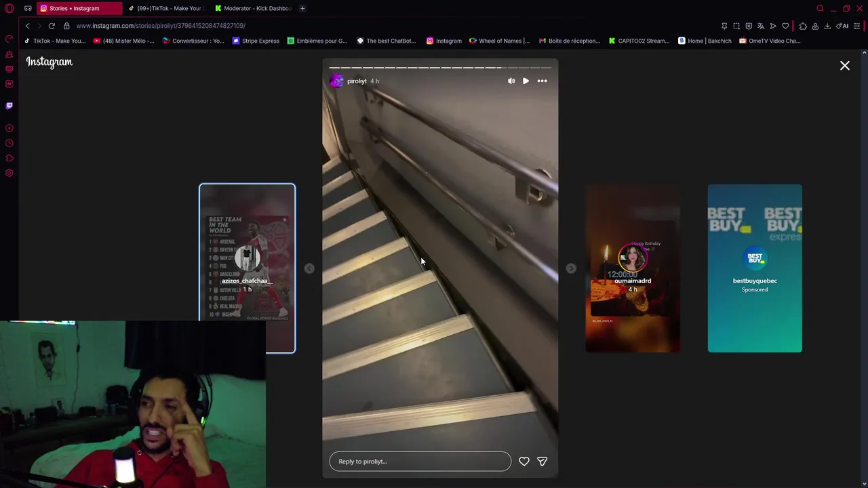Viewport: 868px width, 488px height.
Task: Open the oumaimadrd story thumbnail
Action: click(633, 268)
